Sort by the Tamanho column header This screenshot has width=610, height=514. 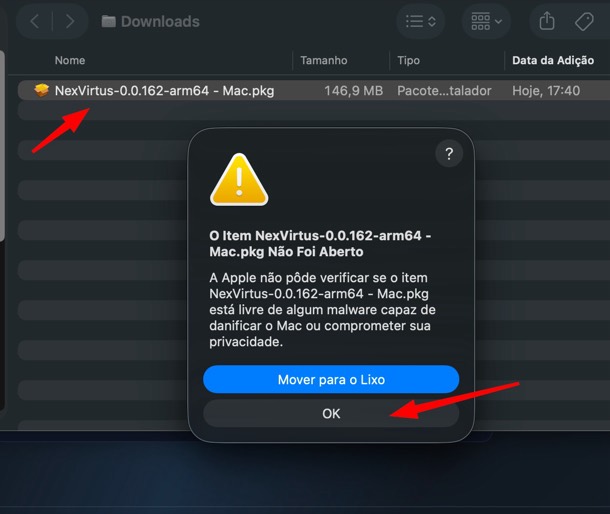tap(324, 60)
